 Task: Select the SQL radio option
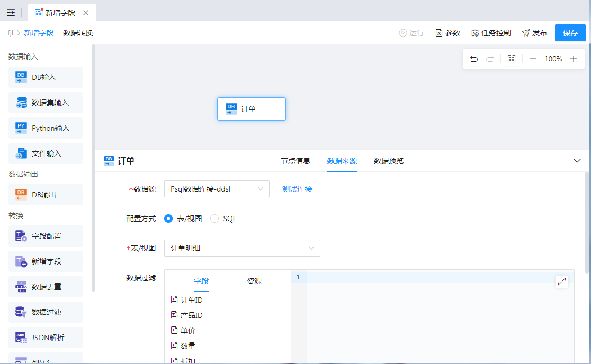pos(214,219)
